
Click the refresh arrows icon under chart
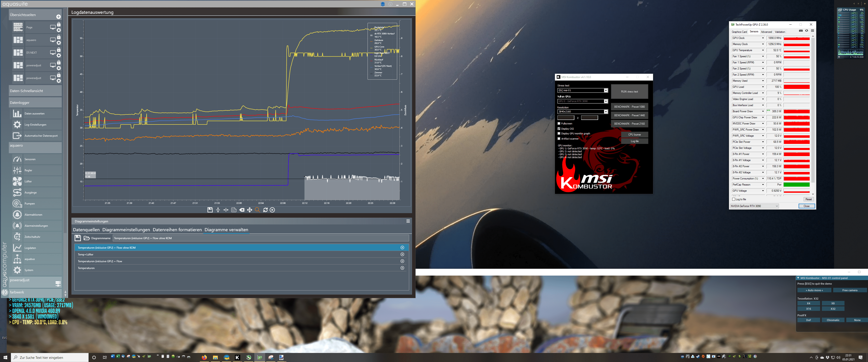point(266,210)
